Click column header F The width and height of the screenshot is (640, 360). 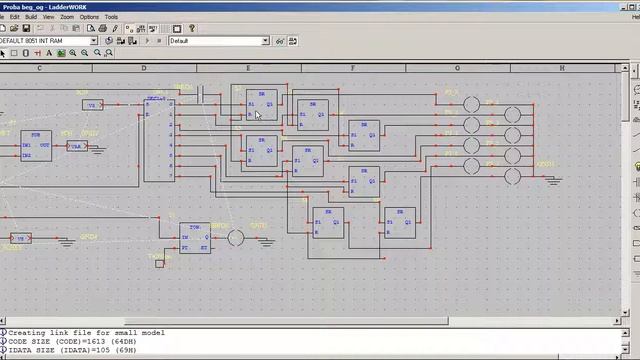(x=353, y=68)
